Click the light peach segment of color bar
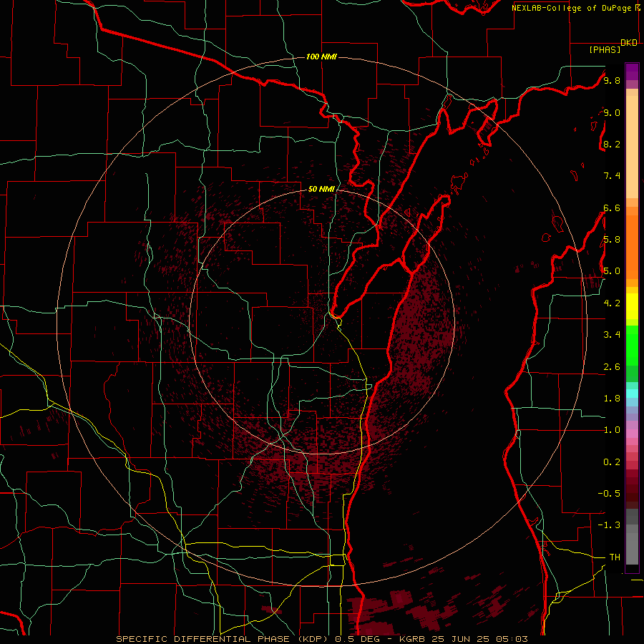 pos(632,147)
